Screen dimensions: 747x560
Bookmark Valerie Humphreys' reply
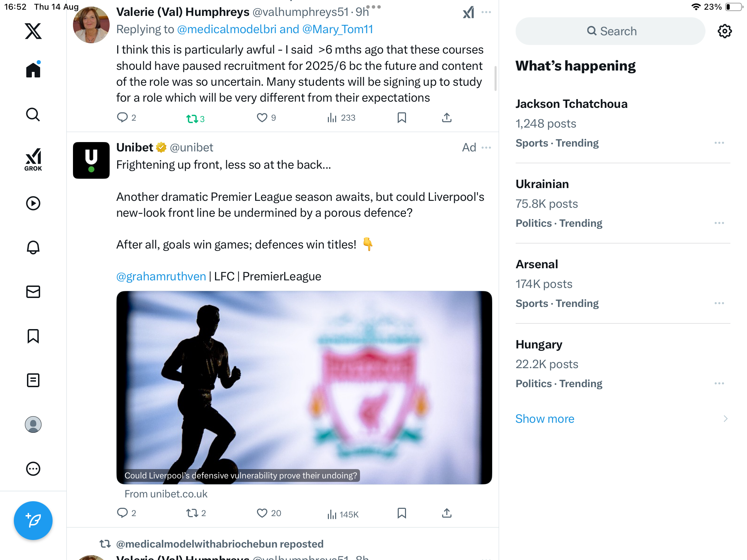pyautogui.click(x=402, y=118)
